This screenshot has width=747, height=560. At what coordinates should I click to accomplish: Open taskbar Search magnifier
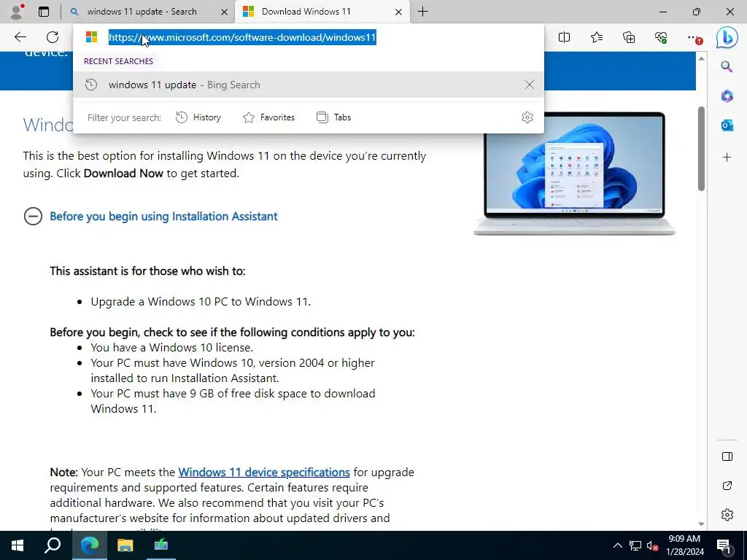53,545
